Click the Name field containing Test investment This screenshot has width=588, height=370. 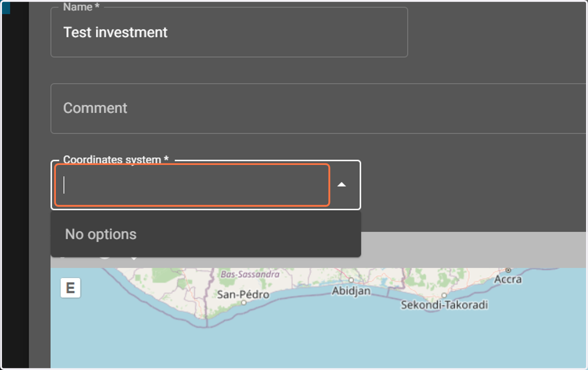[229, 32]
